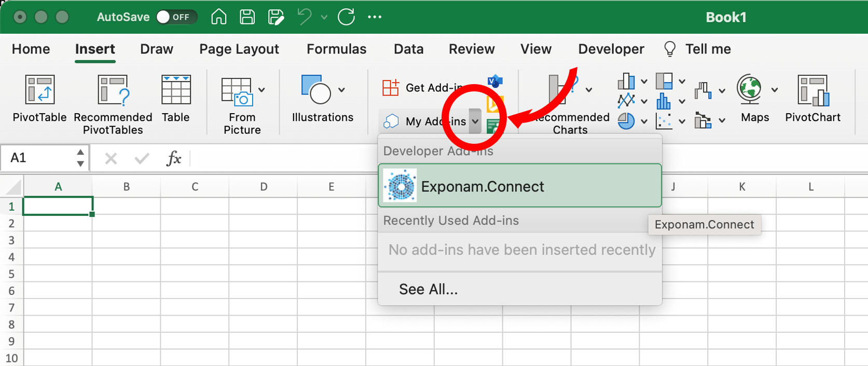Open the undo history dropdown arrow
Screen dimensions: 868x366
pos(324,17)
